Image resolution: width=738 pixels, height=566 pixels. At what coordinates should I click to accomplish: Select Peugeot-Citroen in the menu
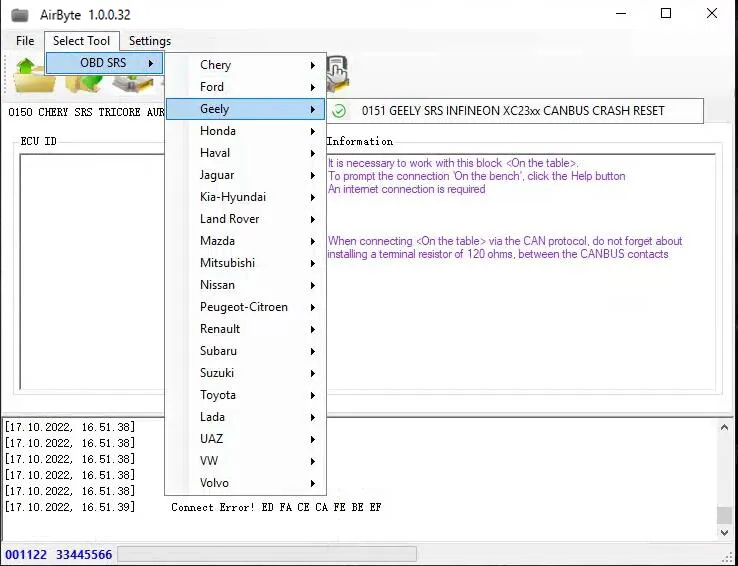click(245, 307)
